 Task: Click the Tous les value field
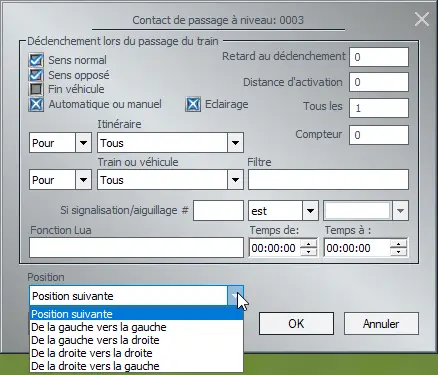[379, 108]
